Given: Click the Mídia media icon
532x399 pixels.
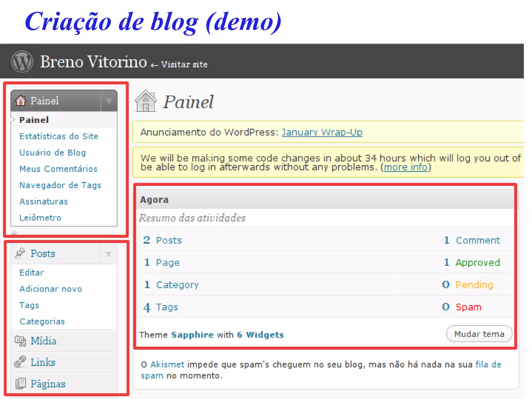Looking at the screenshot, I should 20,341.
